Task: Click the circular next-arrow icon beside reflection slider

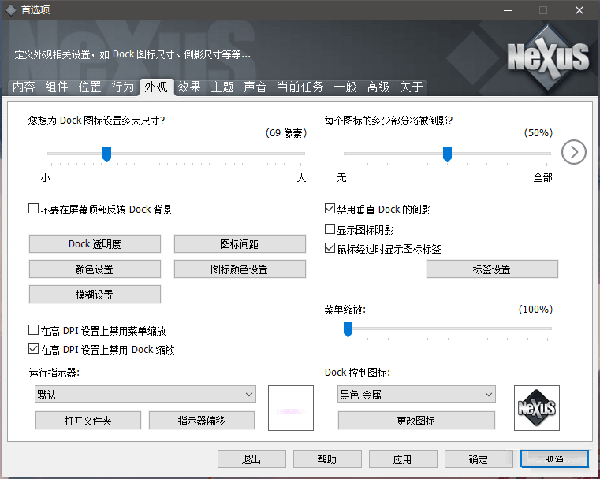Action: coord(574,152)
